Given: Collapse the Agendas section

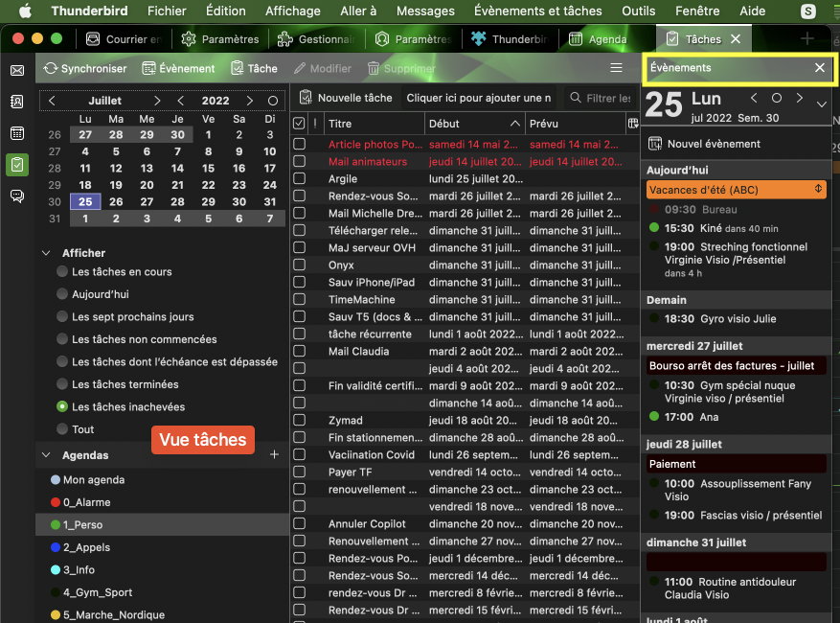Looking at the screenshot, I should [46, 455].
